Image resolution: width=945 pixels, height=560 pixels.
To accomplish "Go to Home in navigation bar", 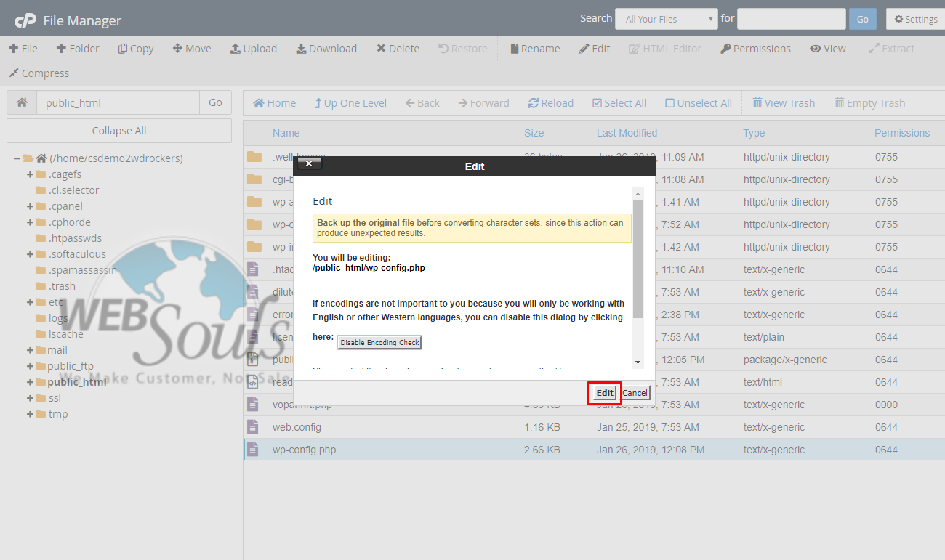I will 274,103.
